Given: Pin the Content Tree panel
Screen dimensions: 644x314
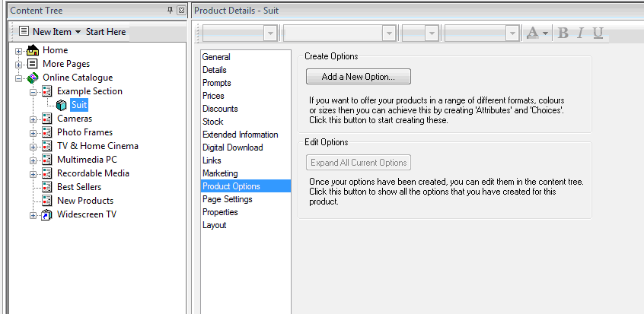Looking at the screenshot, I should (x=170, y=11).
